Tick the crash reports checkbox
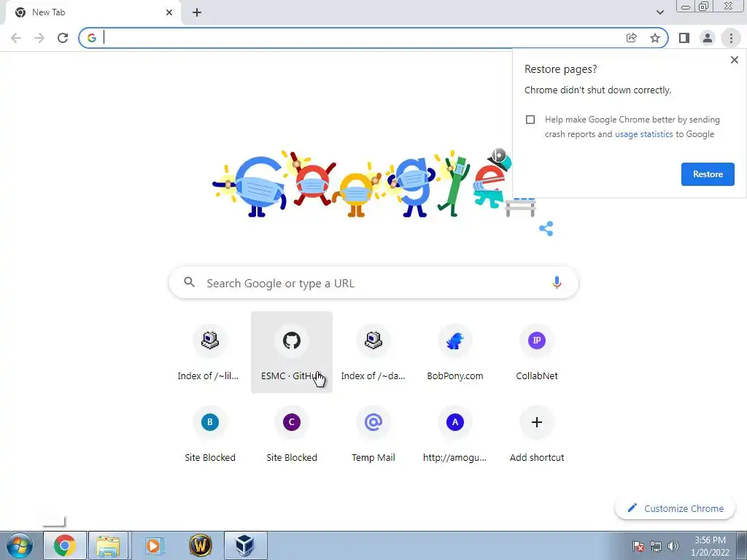The width and height of the screenshot is (747, 560). click(x=530, y=120)
